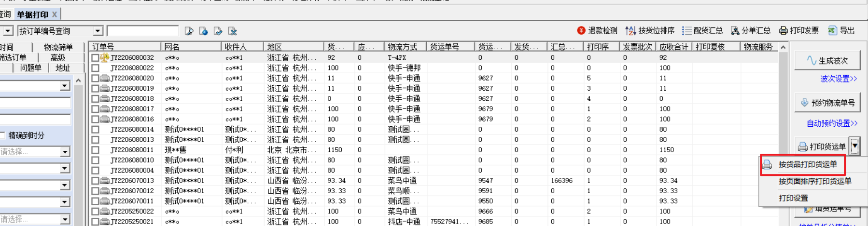This screenshot has width=868, height=226.
Task: Open the 自动预约设置>> link
Action: pos(832,123)
